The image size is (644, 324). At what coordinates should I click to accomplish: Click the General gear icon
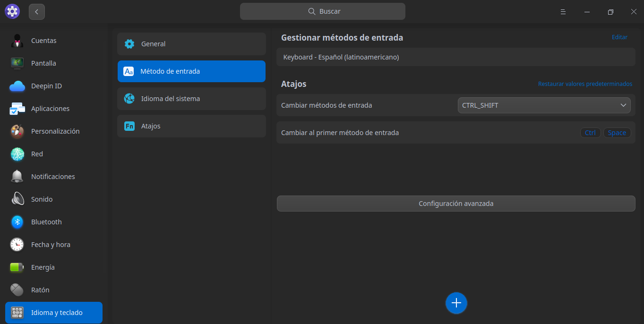pyautogui.click(x=129, y=44)
